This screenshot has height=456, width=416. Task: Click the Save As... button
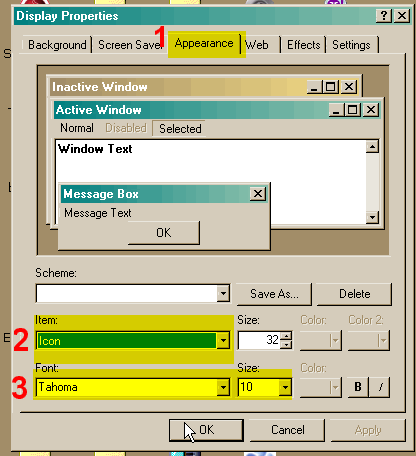point(274,294)
